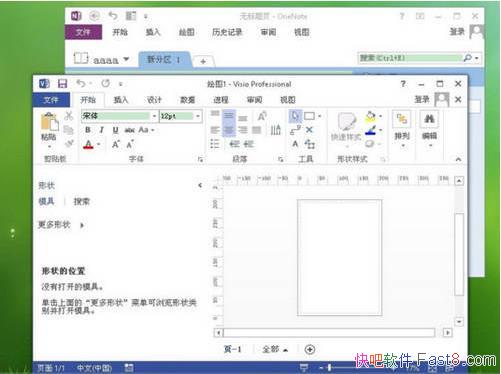Click the text direction icon
Viewport: 501px width, 374px height.
(275, 130)
